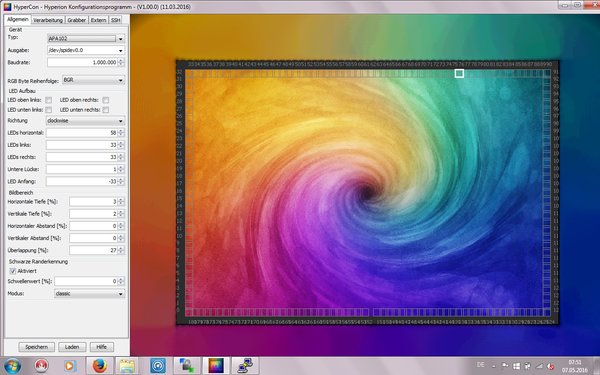Click the Laden button
Image resolution: width=600 pixels, height=375 pixels.
tap(72, 347)
